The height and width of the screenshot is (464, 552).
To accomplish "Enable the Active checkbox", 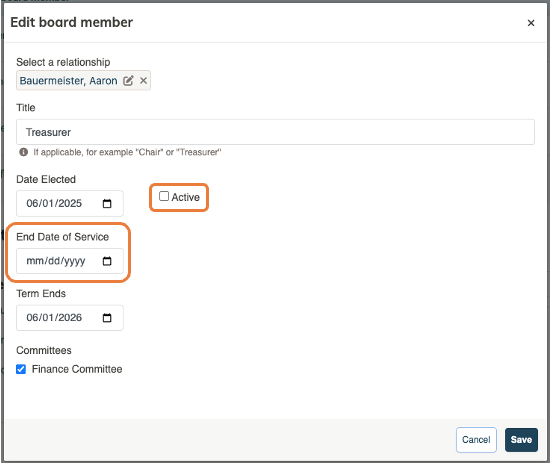I will [x=164, y=196].
